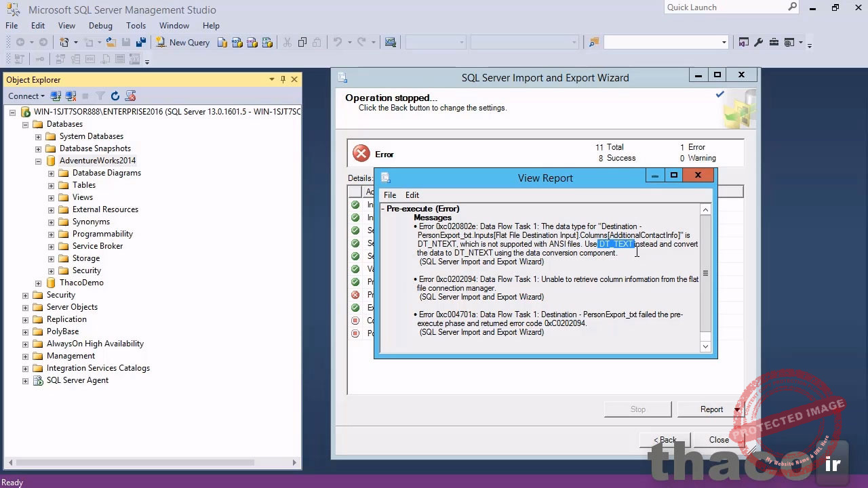This screenshot has height=488, width=868.
Task: Click the Connect Object Explorer icon
Action: tap(56, 96)
